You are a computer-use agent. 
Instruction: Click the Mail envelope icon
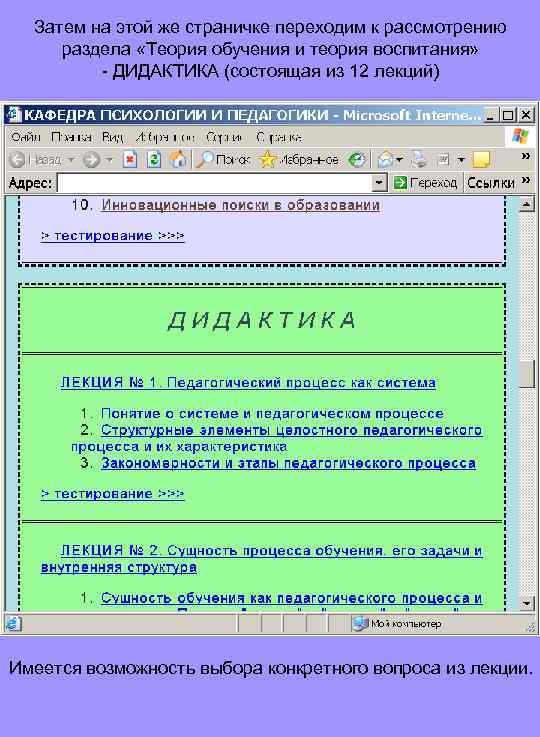click(385, 160)
